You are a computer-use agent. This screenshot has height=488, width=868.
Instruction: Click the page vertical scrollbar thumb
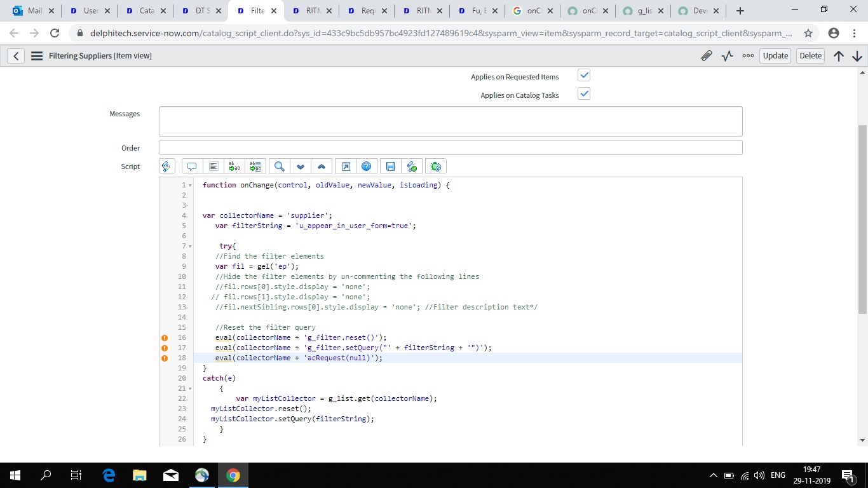pos(862,219)
